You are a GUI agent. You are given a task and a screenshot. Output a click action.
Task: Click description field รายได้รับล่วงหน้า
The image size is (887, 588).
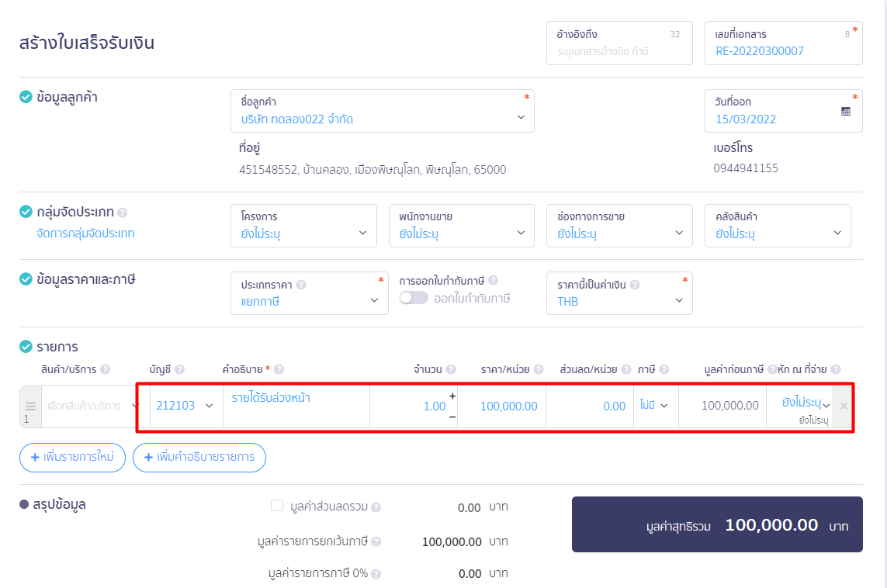[x=296, y=406]
